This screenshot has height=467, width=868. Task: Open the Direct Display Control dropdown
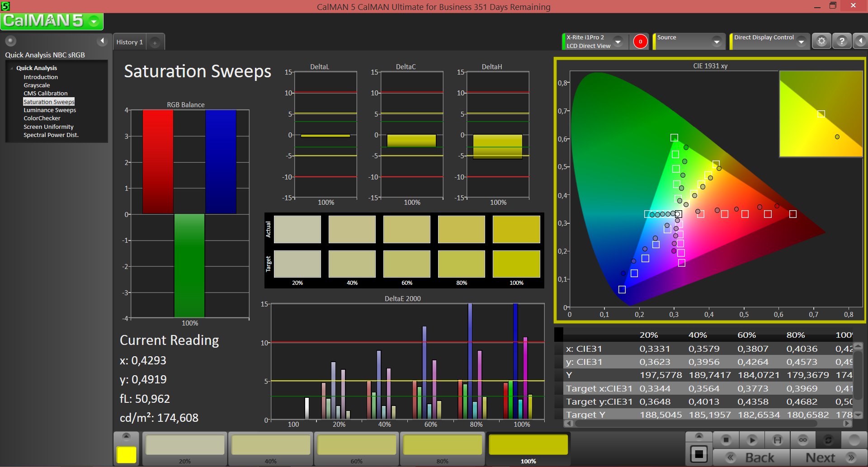pyautogui.click(x=801, y=42)
